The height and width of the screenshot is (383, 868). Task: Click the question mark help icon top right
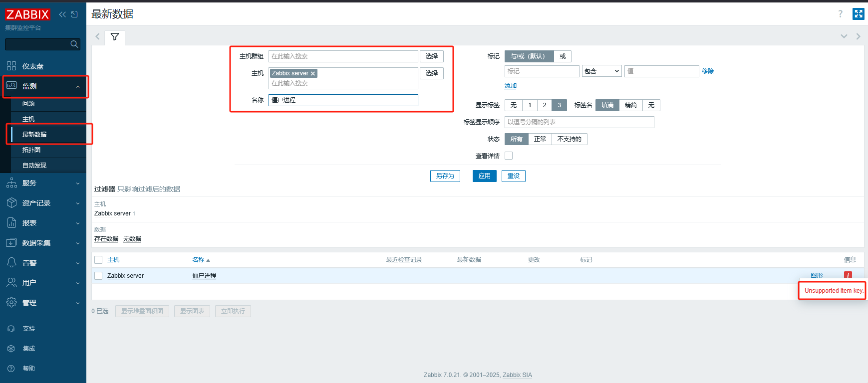point(841,14)
